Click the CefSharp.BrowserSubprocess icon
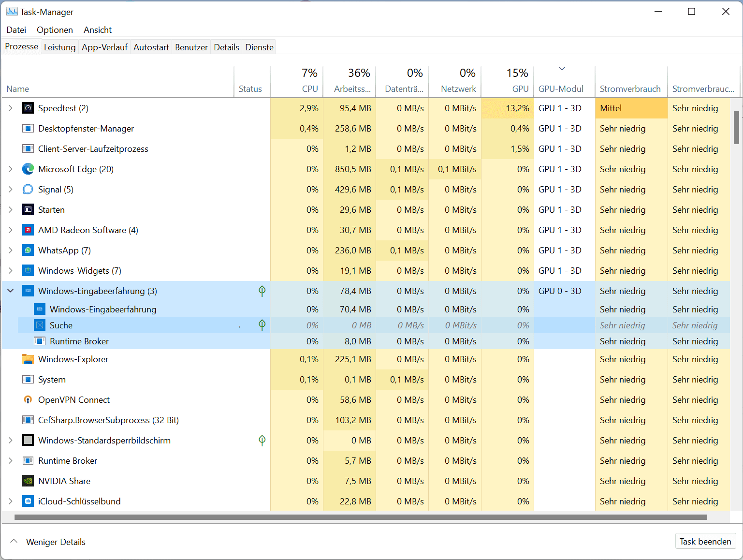Screen dimensions: 743x560 (28, 420)
